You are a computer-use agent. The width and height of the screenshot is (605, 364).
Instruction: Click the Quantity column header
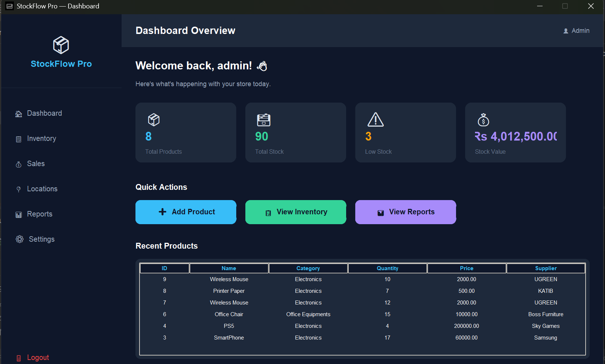pos(387,268)
